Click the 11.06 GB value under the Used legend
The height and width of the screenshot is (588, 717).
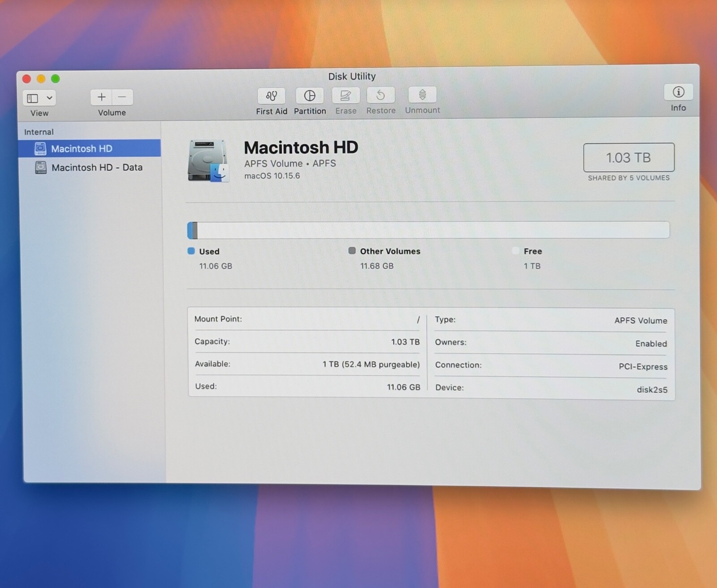pyautogui.click(x=216, y=266)
